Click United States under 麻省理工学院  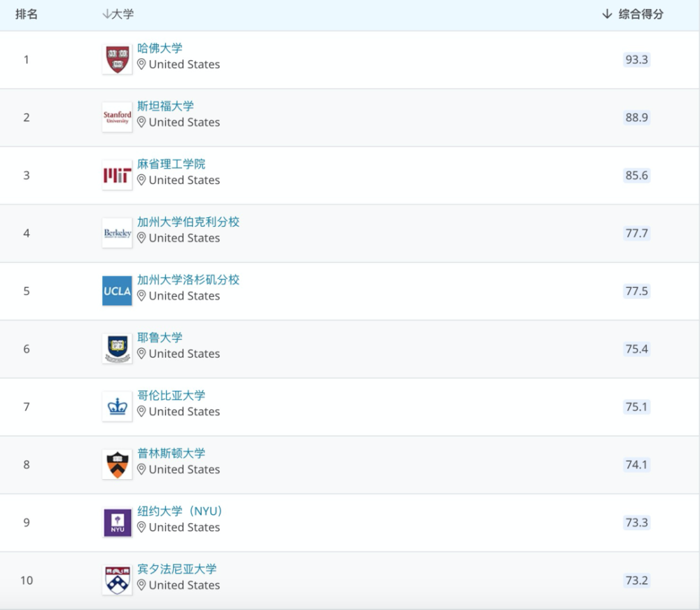[184, 180]
